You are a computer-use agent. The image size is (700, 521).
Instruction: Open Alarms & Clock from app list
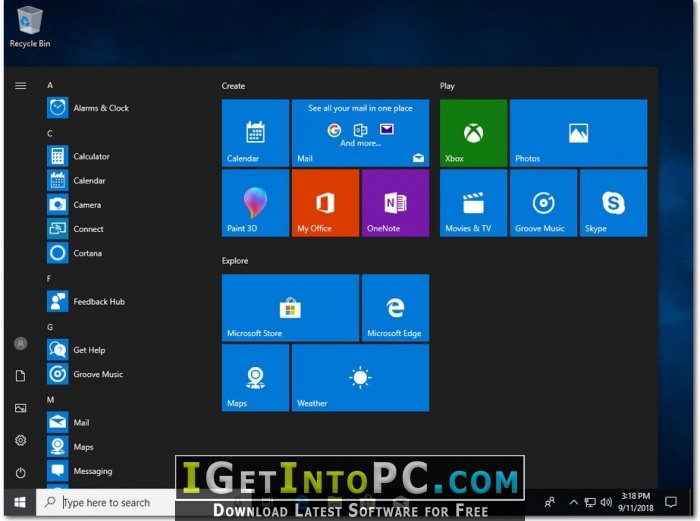(x=88, y=108)
